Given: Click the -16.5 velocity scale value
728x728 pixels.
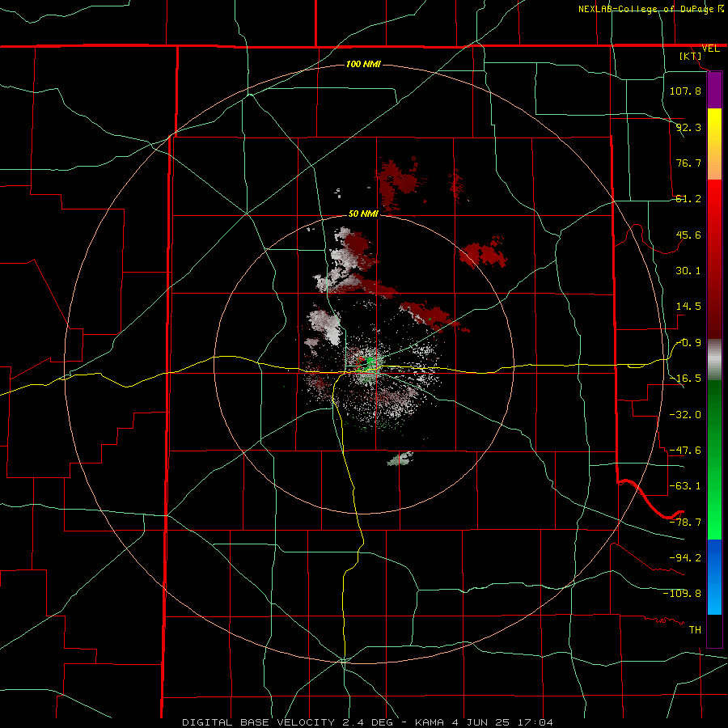Looking at the screenshot, I should pos(685,379).
